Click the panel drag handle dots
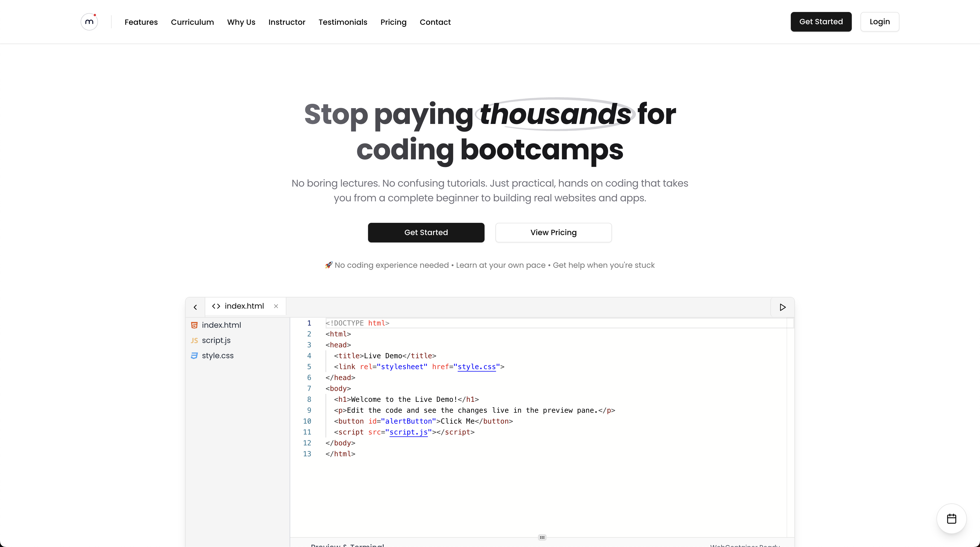980x547 pixels. pos(542,537)
